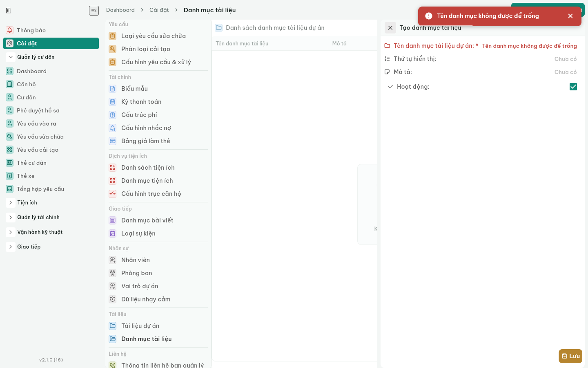
Task: Click the sidebar collapse toggle icon
Action: [94, 11]
